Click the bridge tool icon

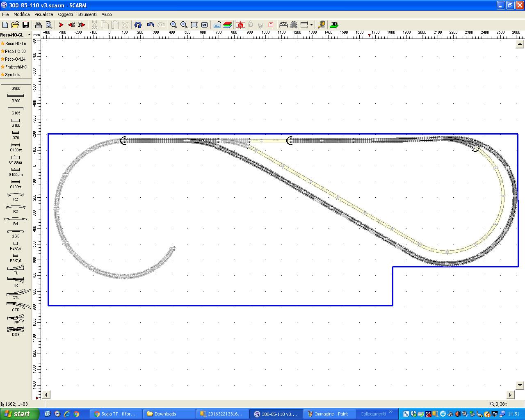pyautogui.click(x=283, y=25)
